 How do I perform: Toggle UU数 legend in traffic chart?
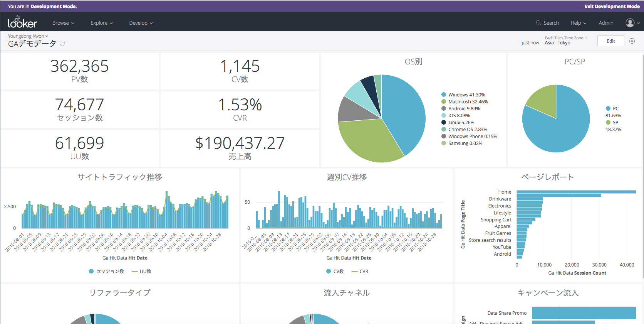(x=141, y=271)
